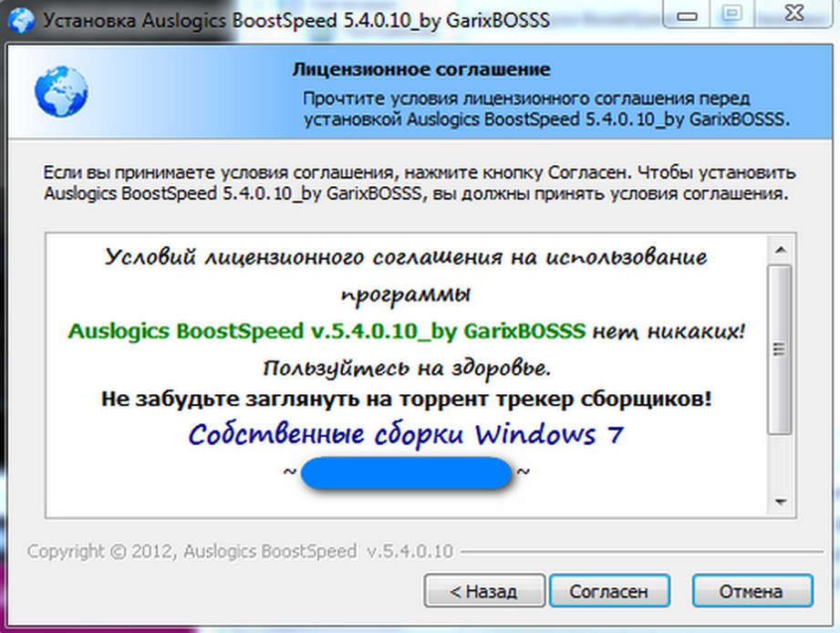Close the installer window with X
The height and width of the screenshot is (633, 840).
pyautogui.click(x=795, y=15)
